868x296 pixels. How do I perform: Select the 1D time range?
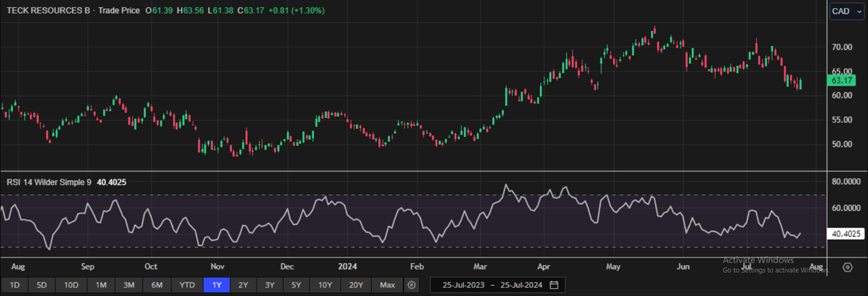point(14,285)
